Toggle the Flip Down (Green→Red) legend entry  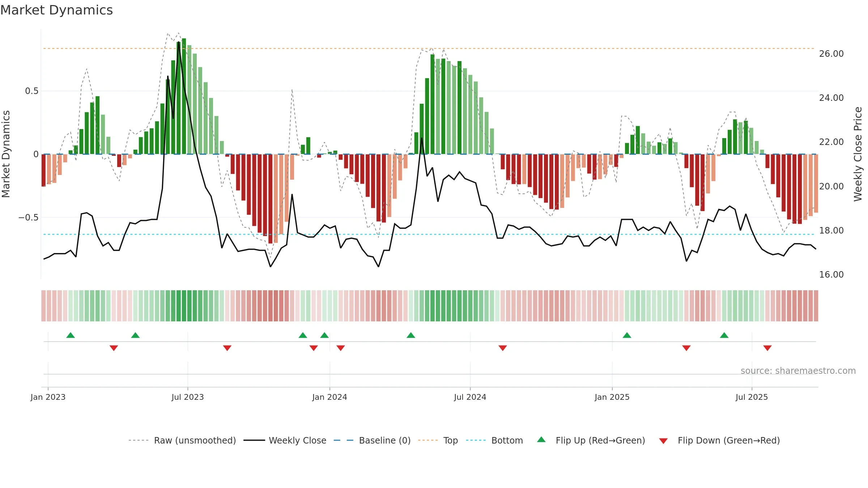(719, 440)
